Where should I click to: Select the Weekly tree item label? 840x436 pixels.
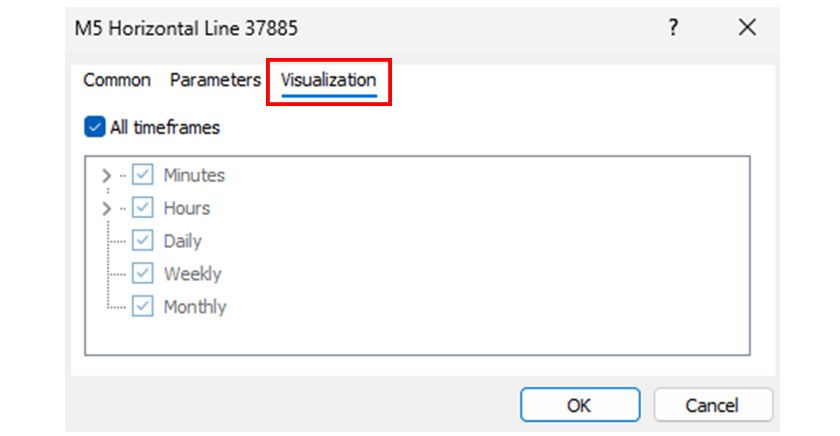point(192,274)
